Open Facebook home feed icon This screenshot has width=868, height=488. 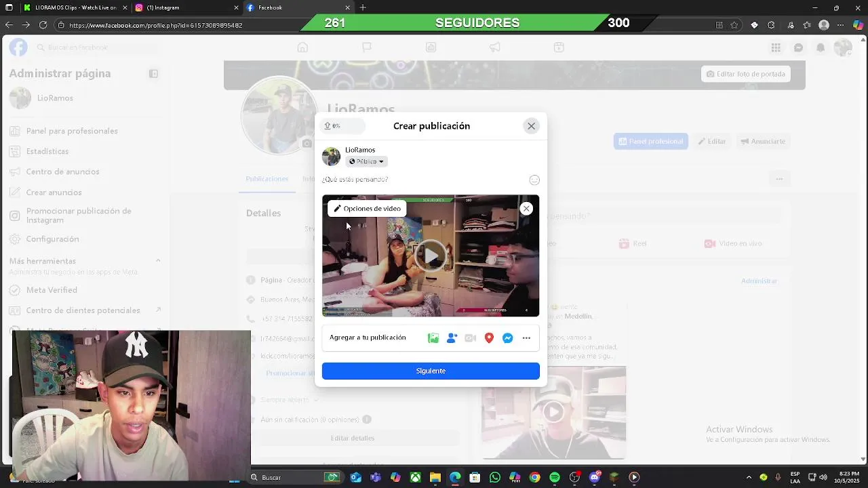[x=302, y=47]
